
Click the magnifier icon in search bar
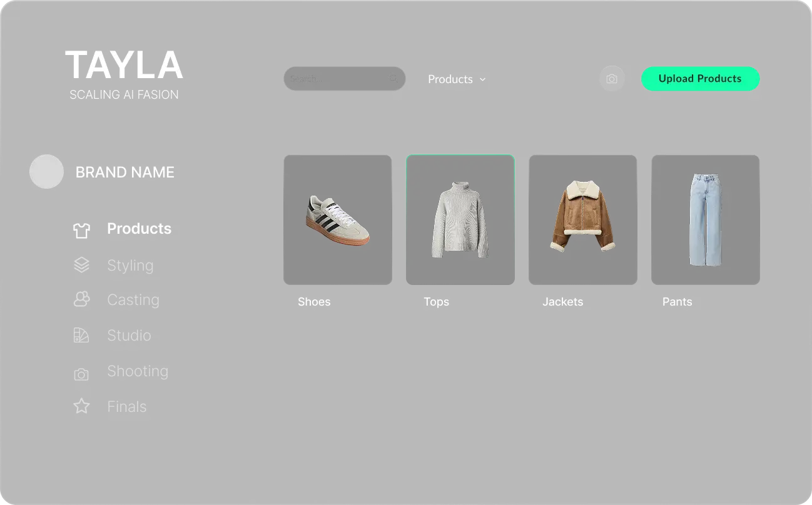click(393, 79)
